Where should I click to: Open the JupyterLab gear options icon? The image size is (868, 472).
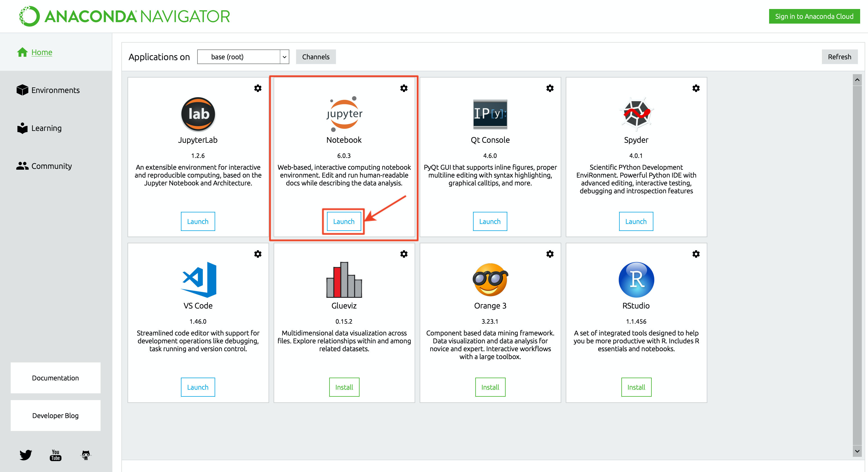click(x=258, y=88)
